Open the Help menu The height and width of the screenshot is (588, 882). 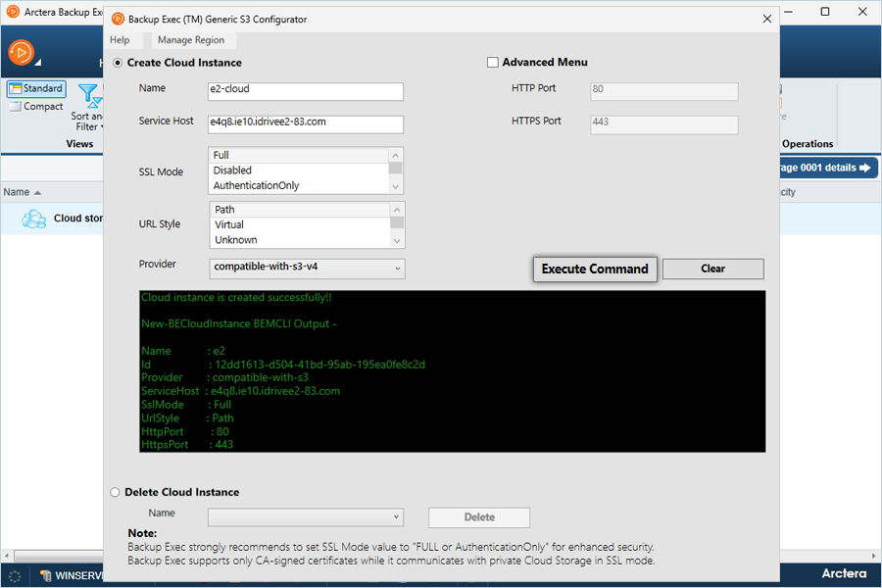(120, 40)
